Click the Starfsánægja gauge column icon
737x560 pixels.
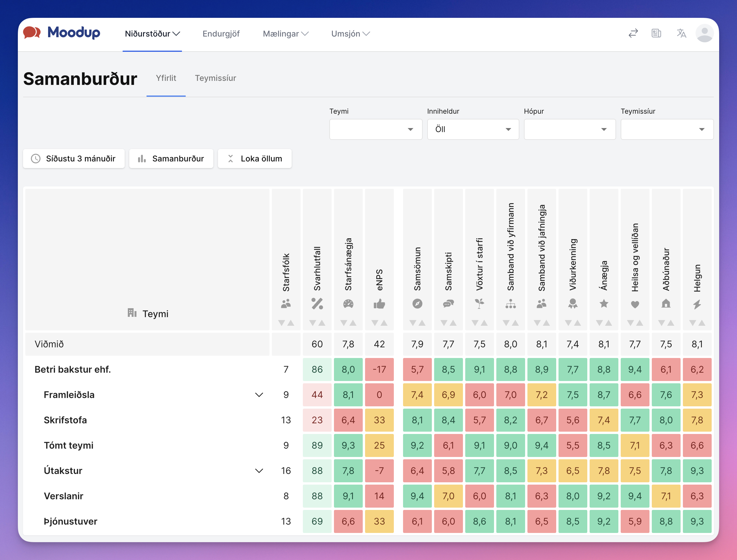pos(348,304)
